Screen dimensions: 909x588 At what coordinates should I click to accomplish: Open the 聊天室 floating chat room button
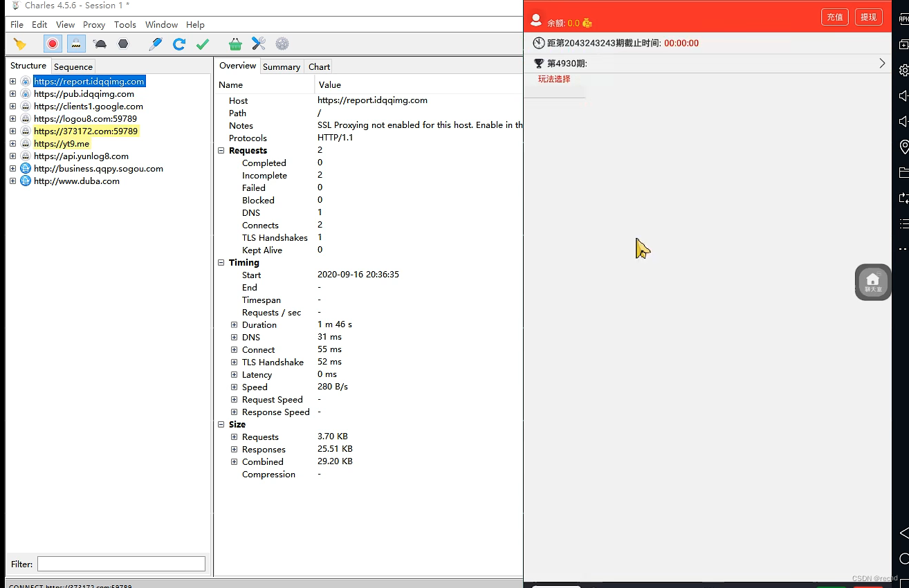(873, 282)
